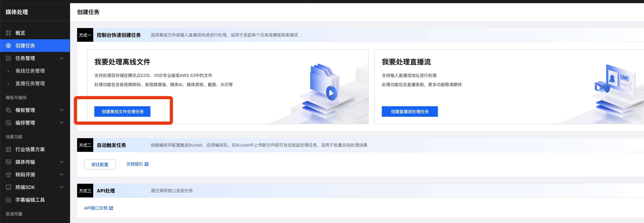Open the 概览 menu item
Viewport: 644px width, 223px height.
pos(35,33)
